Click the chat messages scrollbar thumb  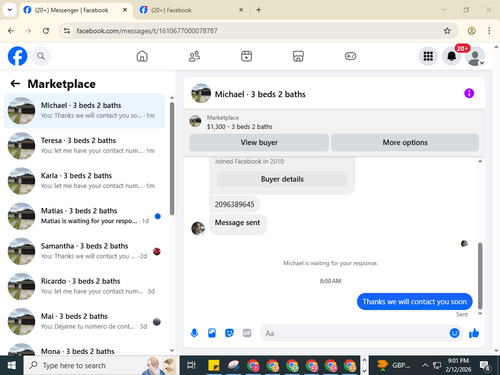click(x=480, y=276)
